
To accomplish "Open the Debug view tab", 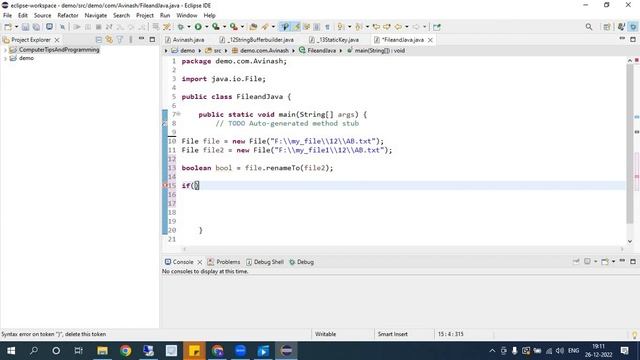I will 301,262.
